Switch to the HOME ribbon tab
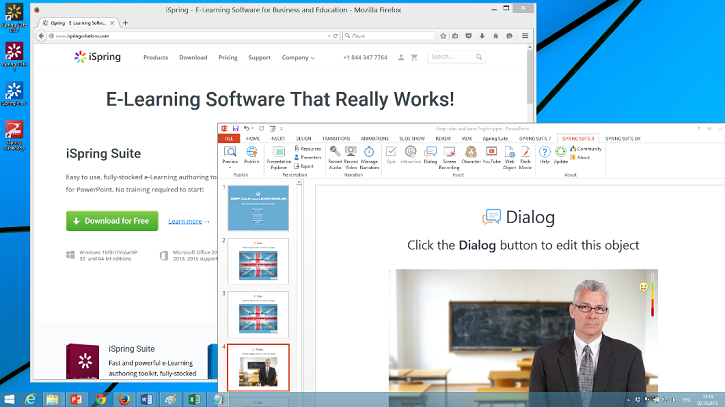This screenshot has height=407, width=725. 253,138
